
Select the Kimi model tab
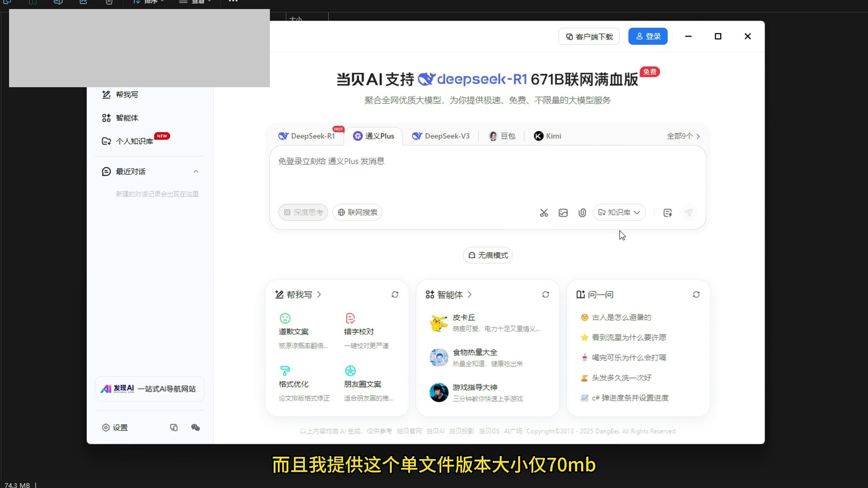[547, 136]
